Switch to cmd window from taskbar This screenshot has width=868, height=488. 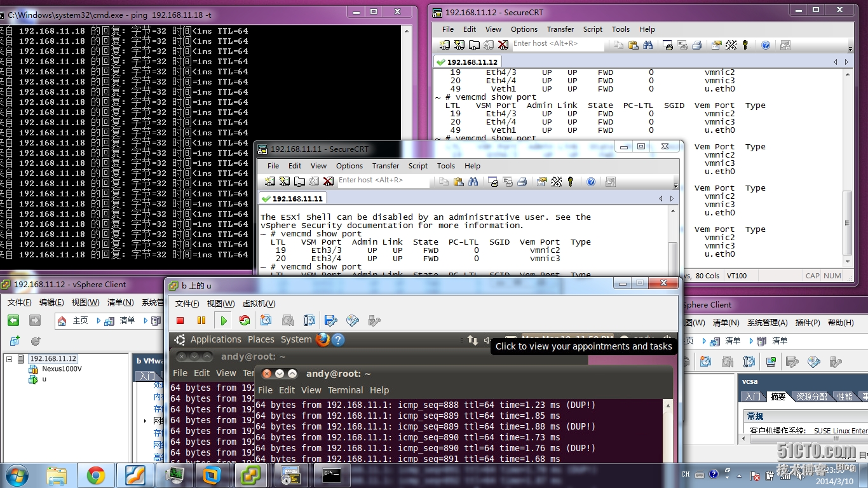pyautogui.click(x=331, y=475)
